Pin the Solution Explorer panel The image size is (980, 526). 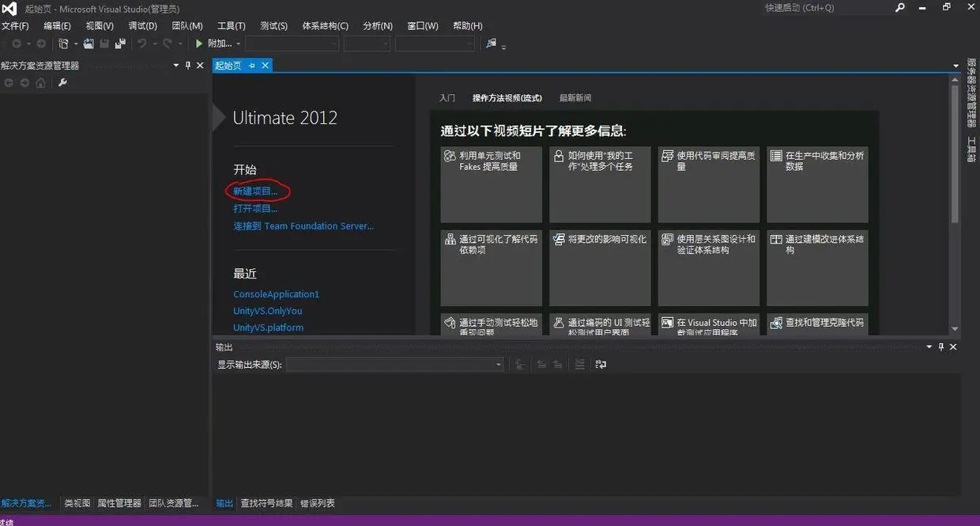coord(188,66)
